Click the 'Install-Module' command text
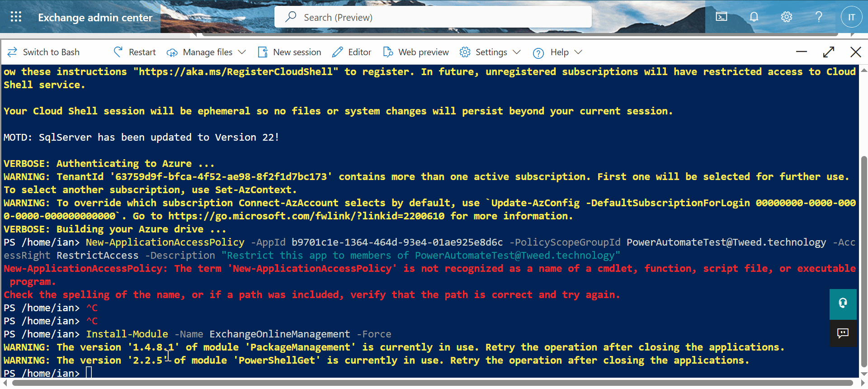 coord(127,334)
